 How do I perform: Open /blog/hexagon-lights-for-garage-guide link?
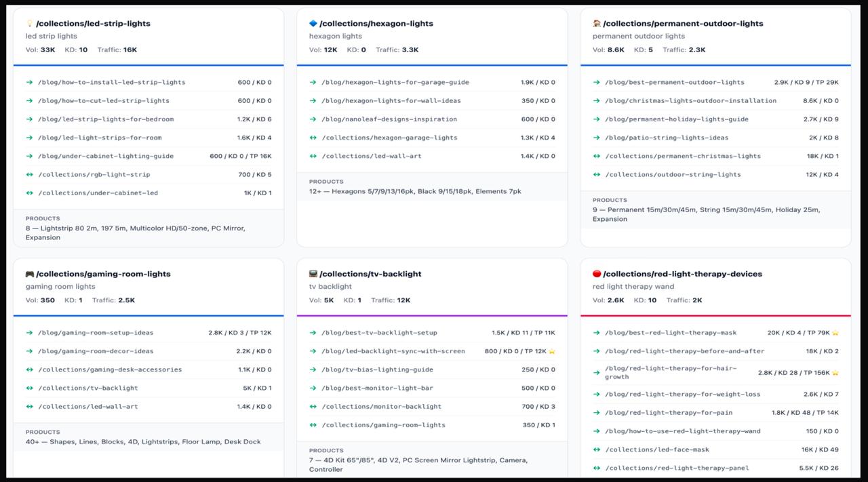[395, 83]
